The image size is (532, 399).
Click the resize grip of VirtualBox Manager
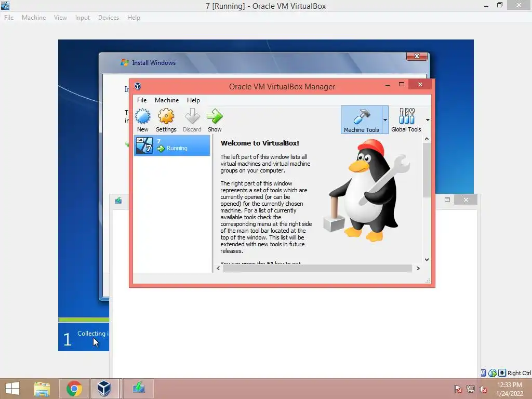(x=428, y=280)
